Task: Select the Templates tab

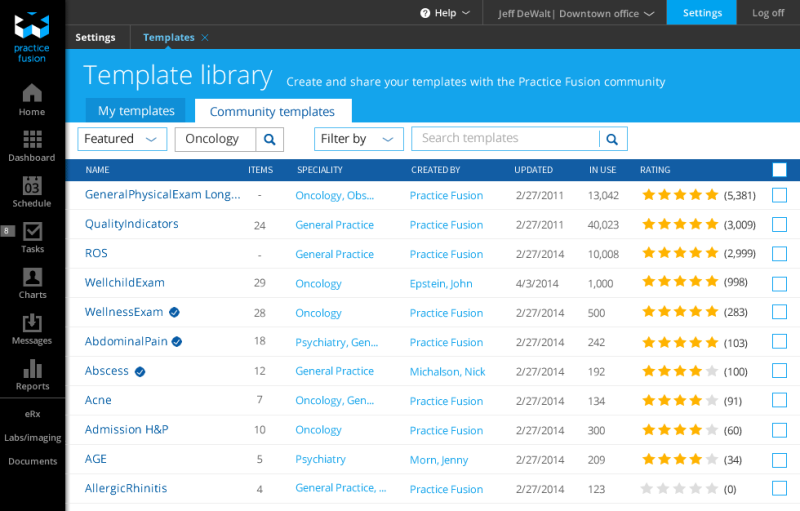Action: tap(169, 37)
